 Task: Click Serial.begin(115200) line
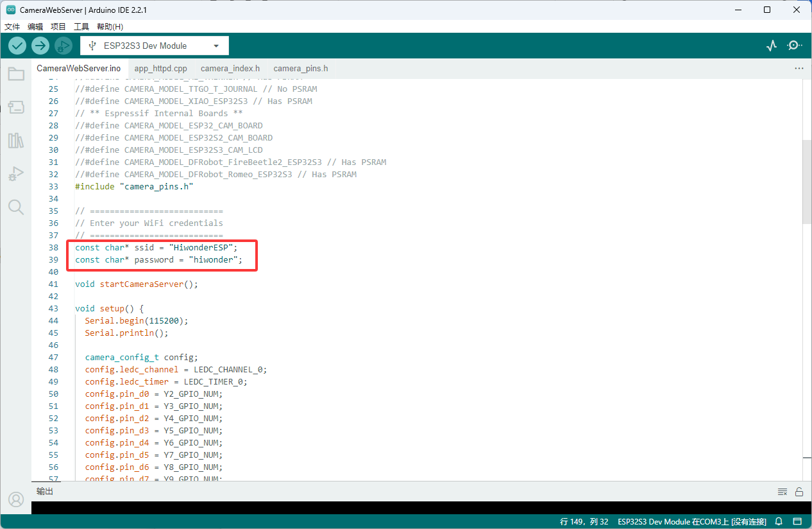[x=137, y=320]
